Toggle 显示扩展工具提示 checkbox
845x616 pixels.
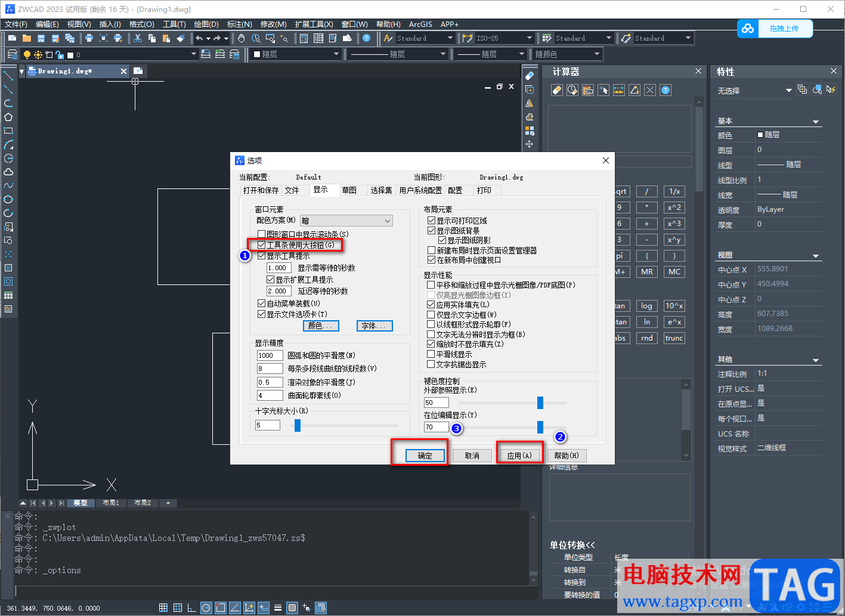270,280
